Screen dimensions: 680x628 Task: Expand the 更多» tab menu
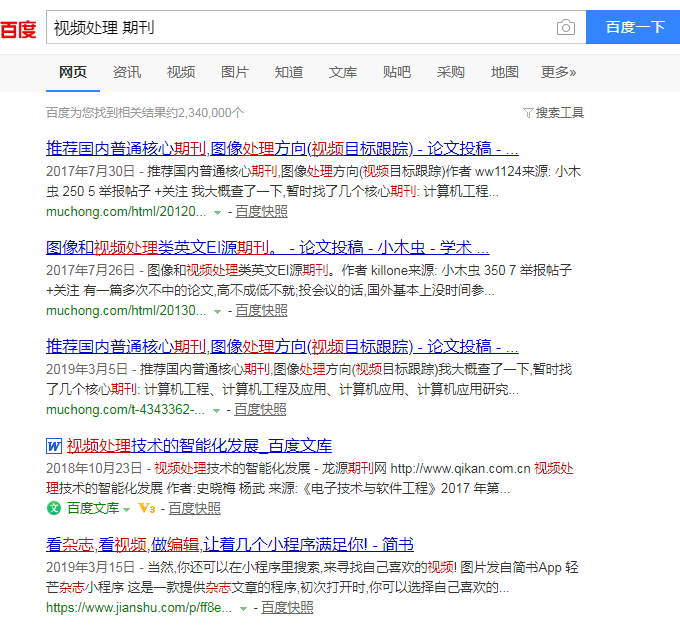point(558,72)
